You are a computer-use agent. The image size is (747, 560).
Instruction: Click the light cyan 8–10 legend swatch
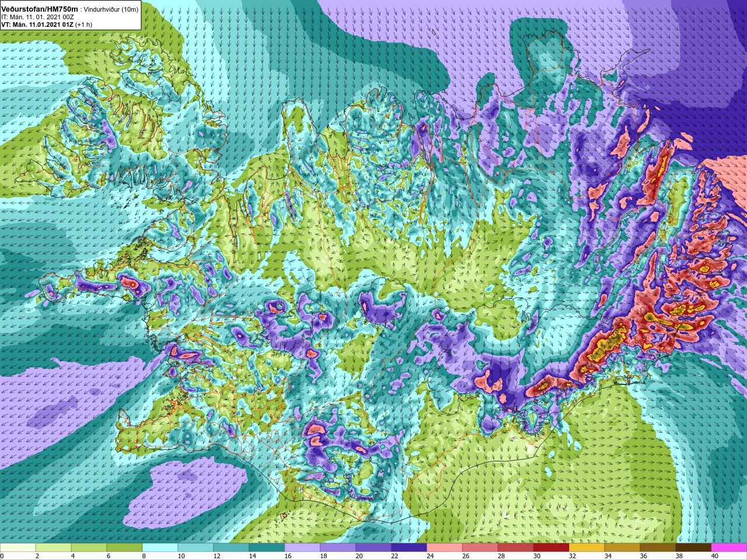(160, 546)
